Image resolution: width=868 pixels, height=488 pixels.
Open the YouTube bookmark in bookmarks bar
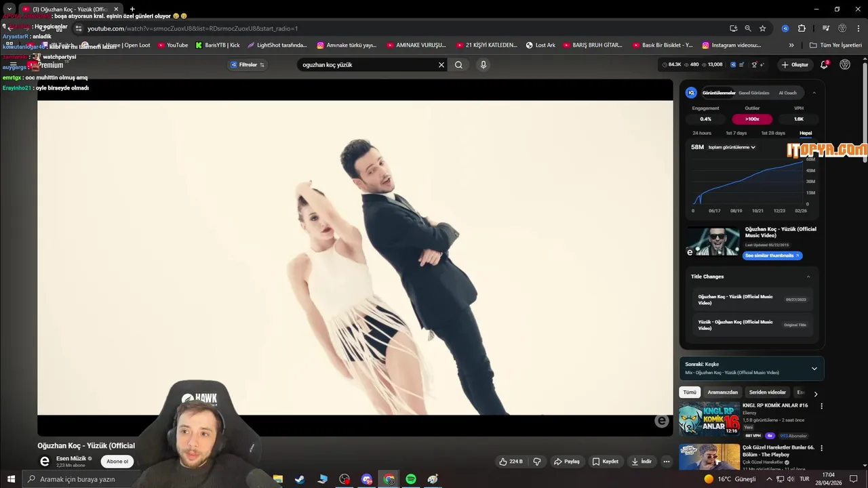(x=172, y=45)
